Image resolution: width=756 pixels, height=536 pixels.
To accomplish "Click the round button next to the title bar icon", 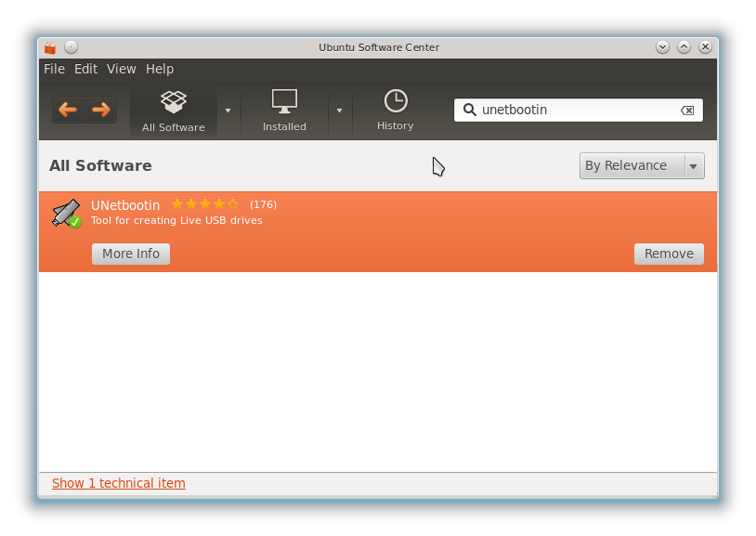I will click(x=71, y=46).
